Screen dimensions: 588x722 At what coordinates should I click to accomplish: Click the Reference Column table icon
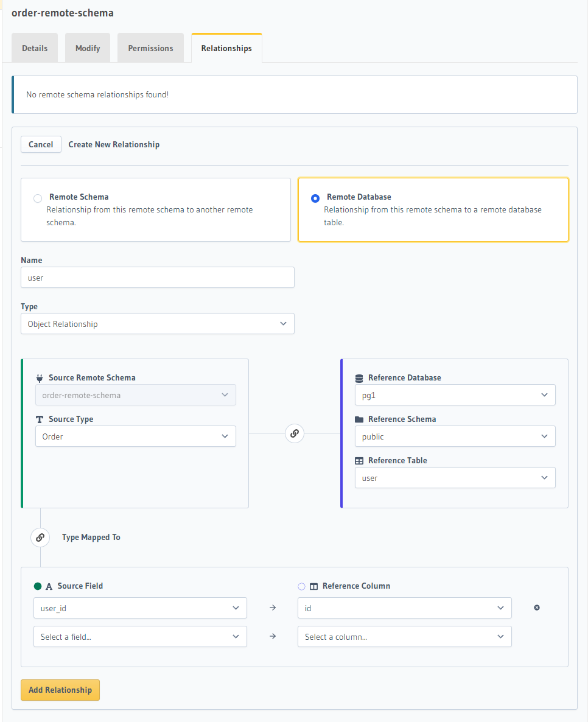point(313,586)
